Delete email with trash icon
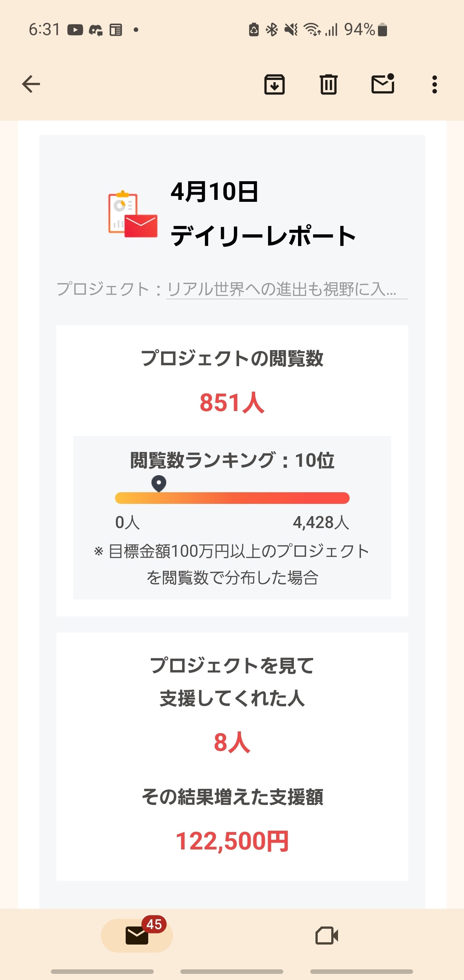464x980 pixels. click(x=328, y=84)
